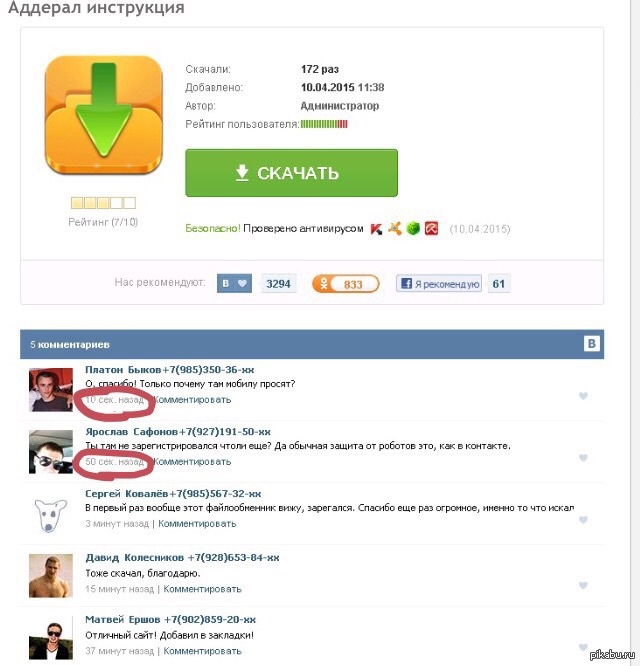The height and width of the screenshot is (666, 640).
Task: Open Матвей Ершов's avatar photo
Action: click(51, 637)
